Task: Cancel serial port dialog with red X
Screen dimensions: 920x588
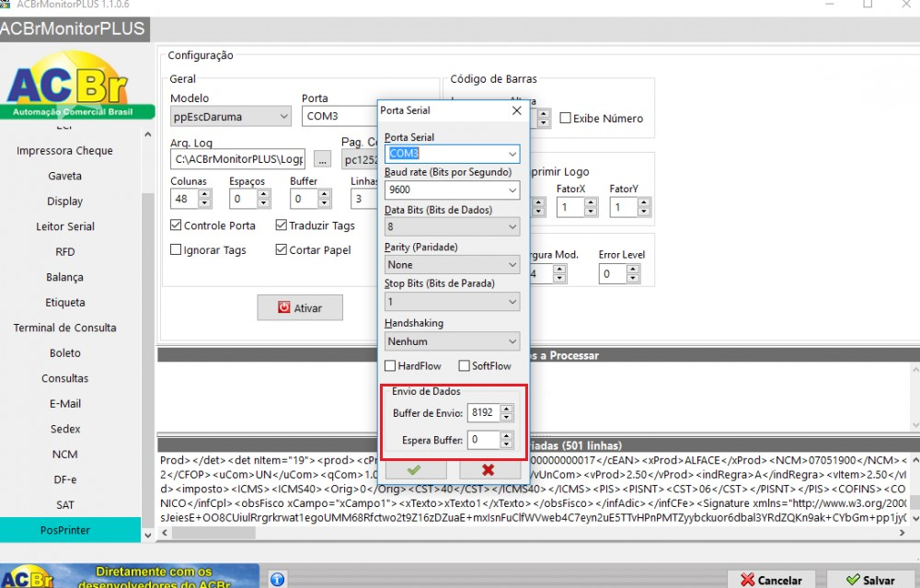Action: 489,469
